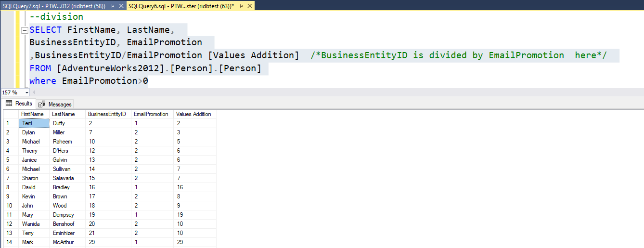Select the David cell
Screen dimensions: 644x248
coord(34,187)
